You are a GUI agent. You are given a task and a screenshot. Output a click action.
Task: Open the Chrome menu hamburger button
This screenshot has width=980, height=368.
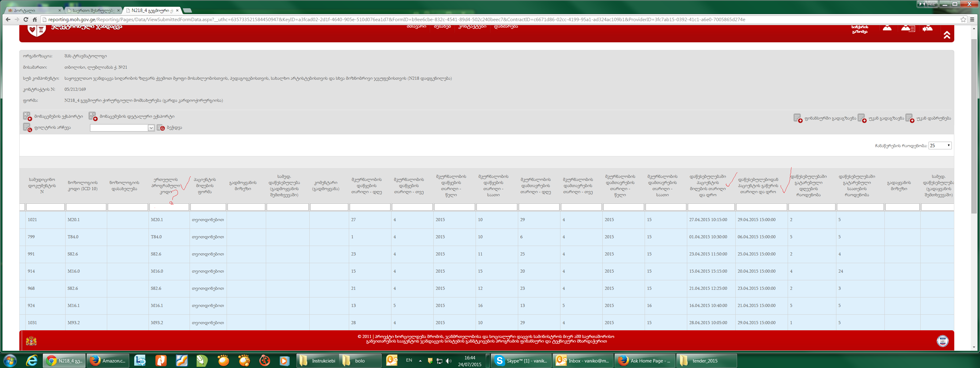pos(972,19)
